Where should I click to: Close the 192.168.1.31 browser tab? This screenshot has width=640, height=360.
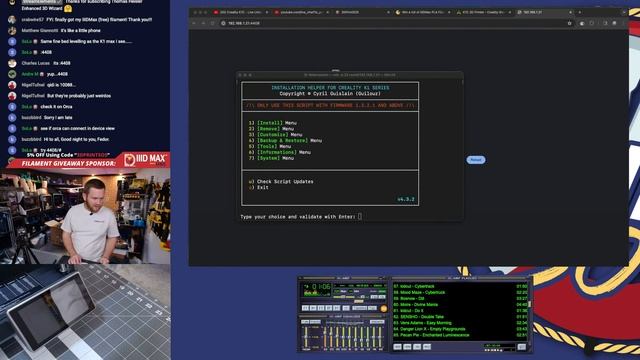570,12
